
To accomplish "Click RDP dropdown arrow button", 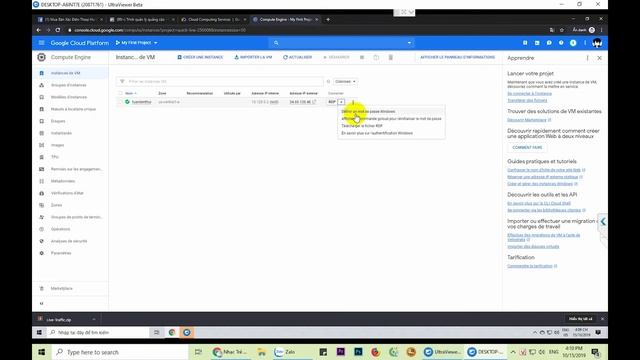I will 342,102.
